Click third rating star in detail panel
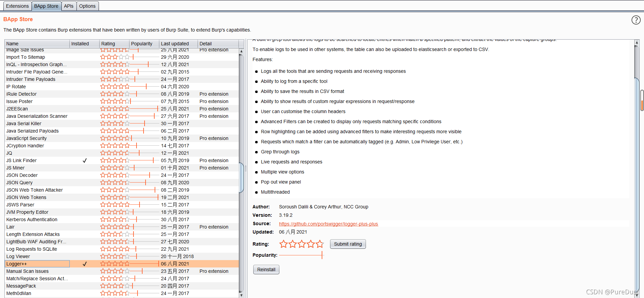This screenshot has height=298, width=644. point(302,244)
